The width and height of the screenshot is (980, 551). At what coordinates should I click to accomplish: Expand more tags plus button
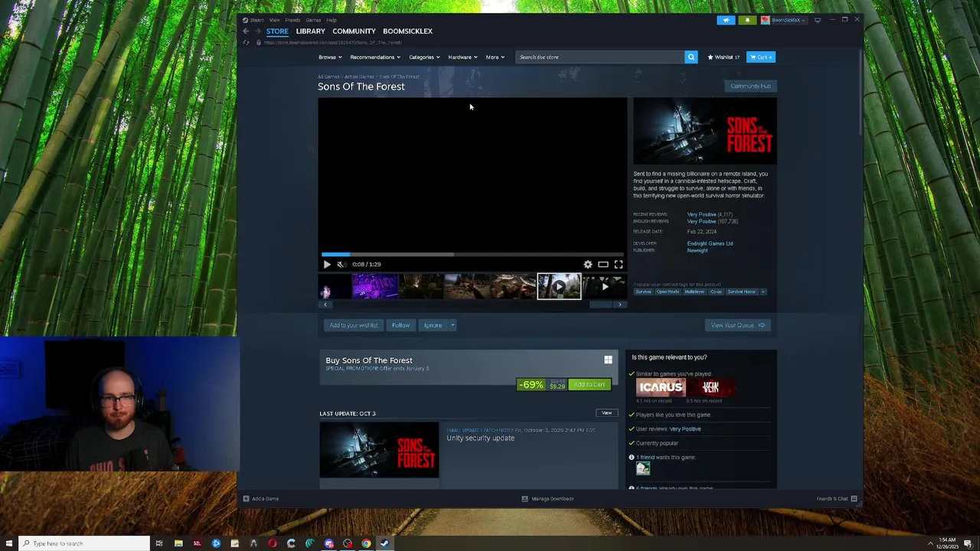point(763,292)
